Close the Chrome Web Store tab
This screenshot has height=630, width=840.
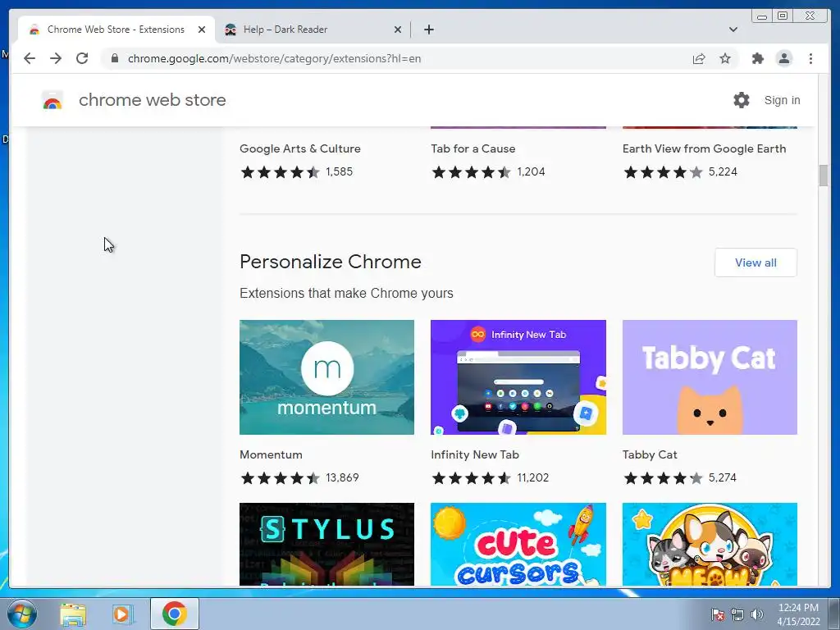[x=202, y=30]
